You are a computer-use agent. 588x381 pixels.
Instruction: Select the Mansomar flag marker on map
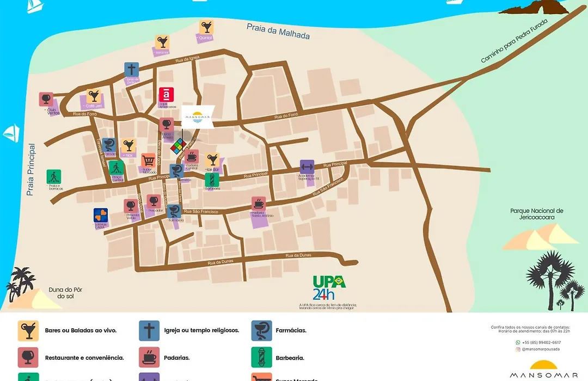pos(198,117)
